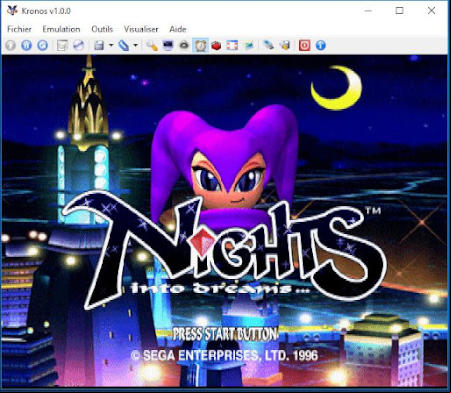Click the greyed-out run icon

pos(10,45)
